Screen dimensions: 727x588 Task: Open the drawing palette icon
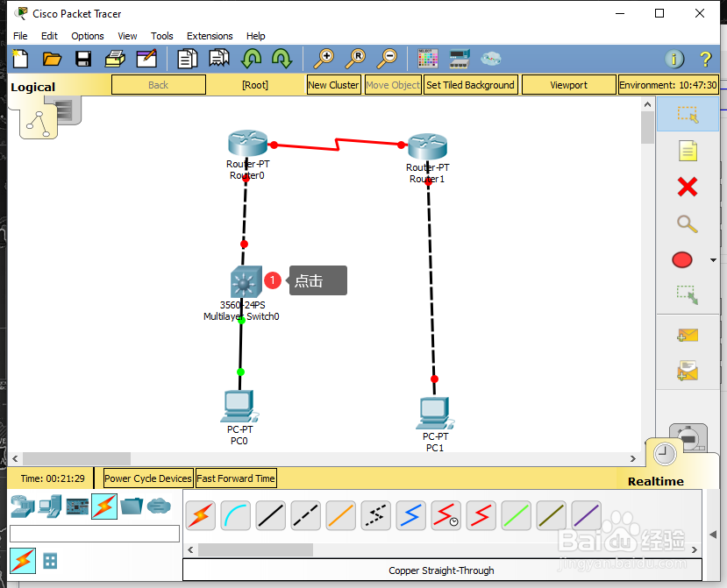[427, 59]
